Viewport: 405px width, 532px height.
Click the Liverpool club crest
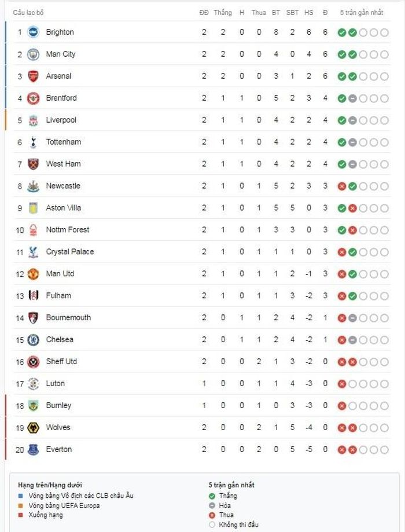point(33,120)
